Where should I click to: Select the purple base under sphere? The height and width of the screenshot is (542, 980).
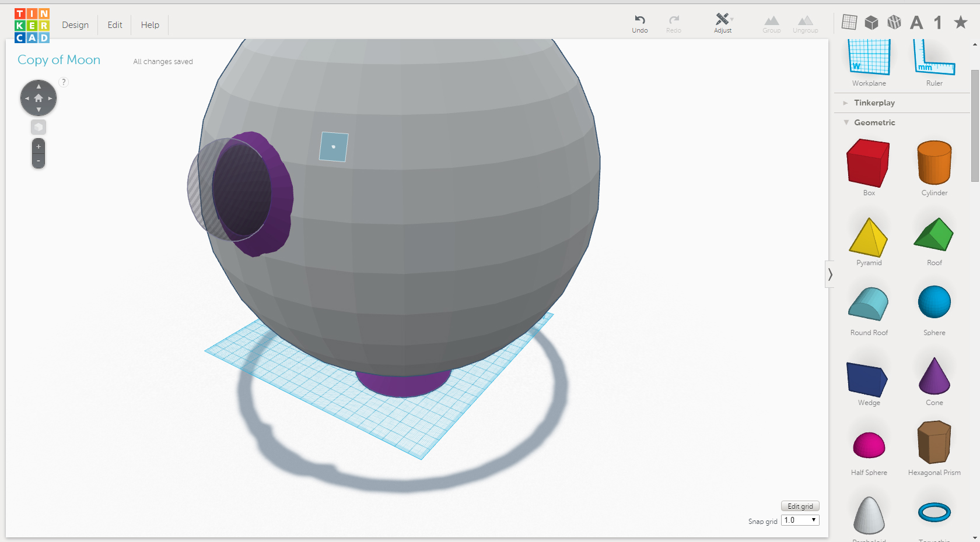[x=402, y=385]
